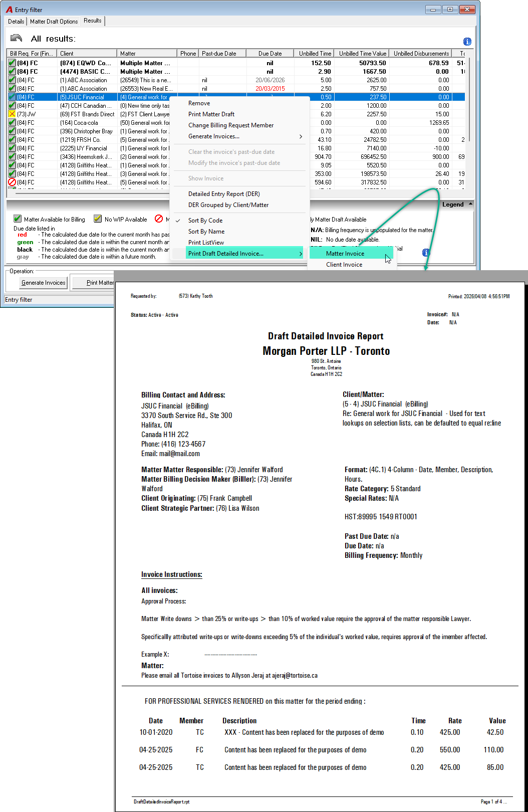Open the Matter Draft Options tab
This screenshot has width=528, height=812.
click(54, 22)
